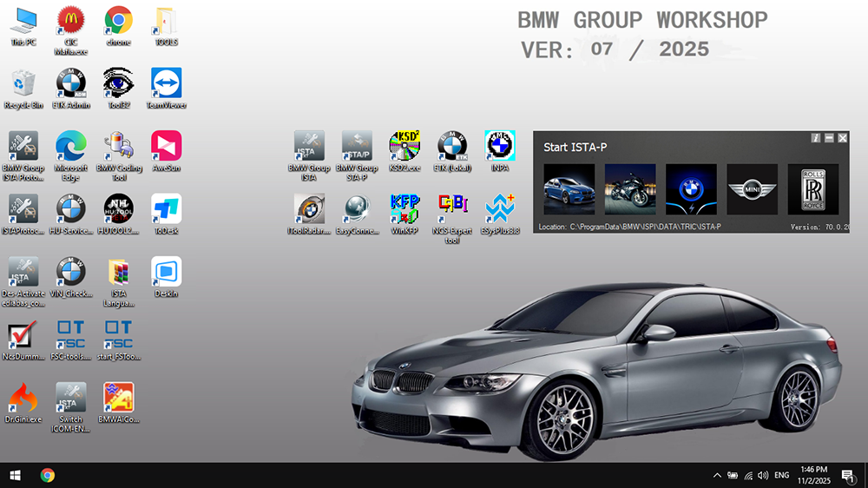Launch the WinKFP shortcut

tap(404, 209)
